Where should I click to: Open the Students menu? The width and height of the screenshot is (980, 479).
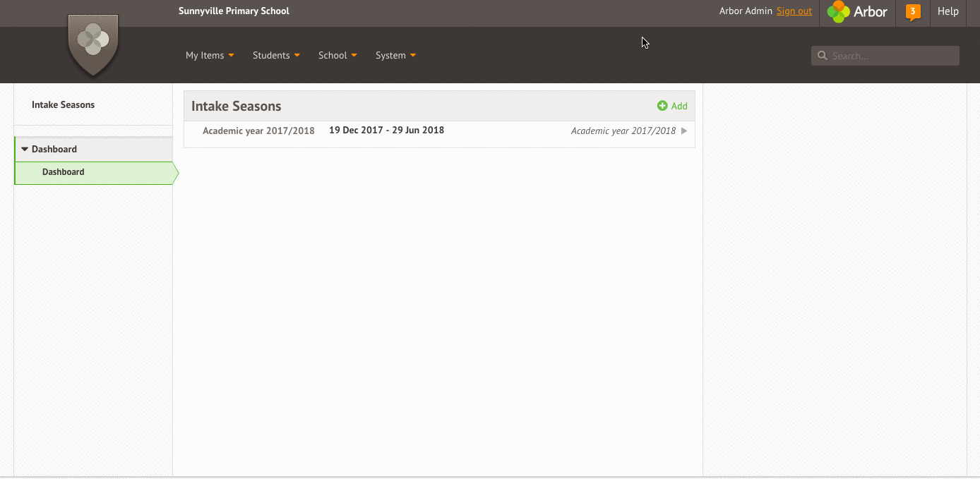pos(276,55)
